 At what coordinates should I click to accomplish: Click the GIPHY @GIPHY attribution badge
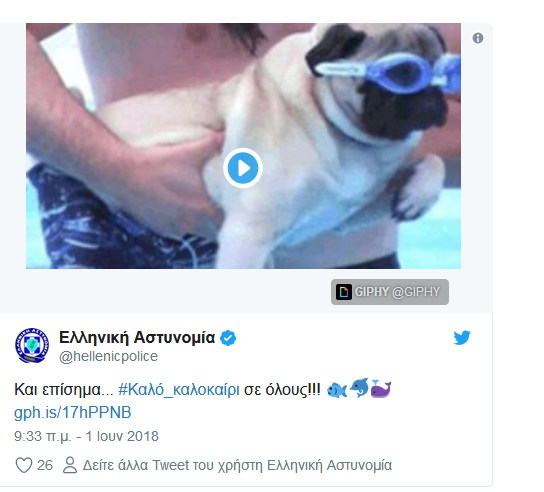390,292
